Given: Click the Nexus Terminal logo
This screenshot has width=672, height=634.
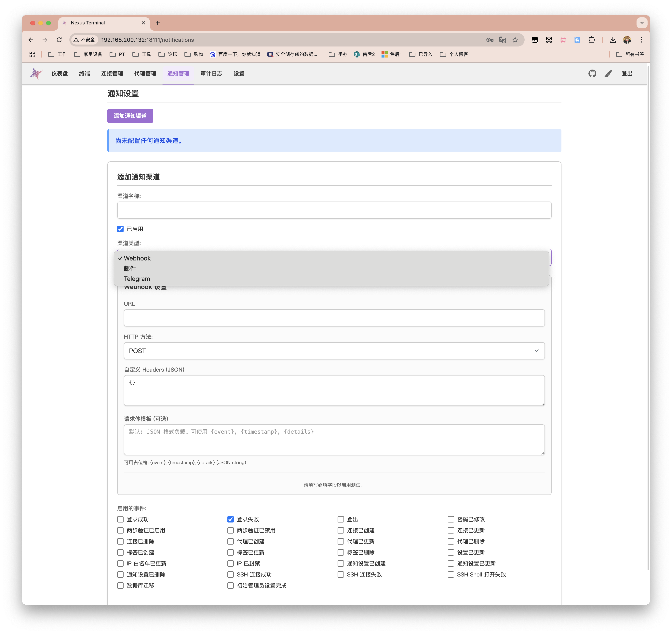Looking at the screenshot, I should (36, 73).
